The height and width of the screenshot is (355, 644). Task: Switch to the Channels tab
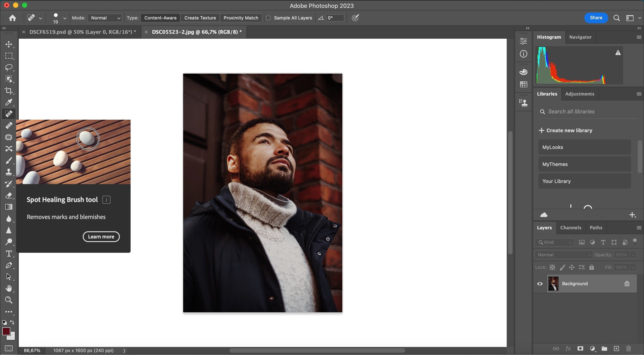(570, 227)
